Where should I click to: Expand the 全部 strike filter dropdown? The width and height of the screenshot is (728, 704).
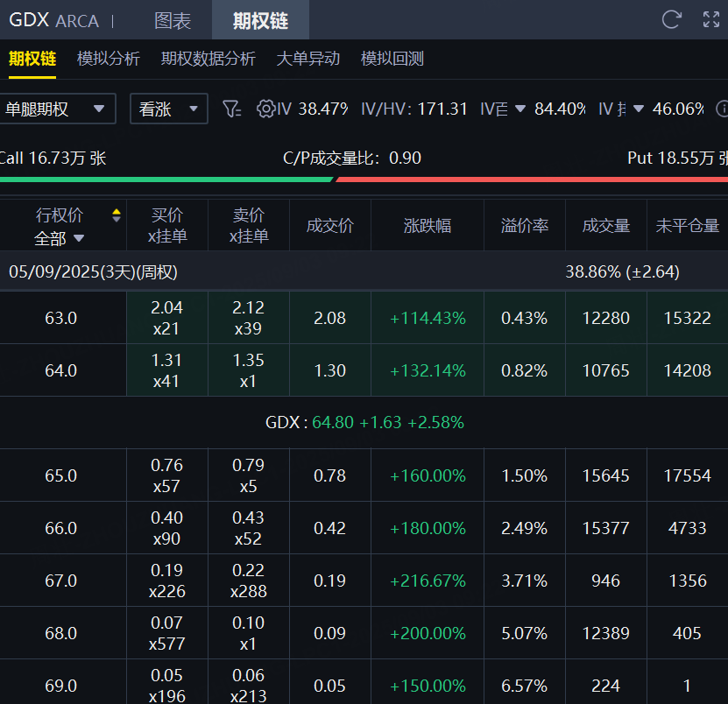60,238
